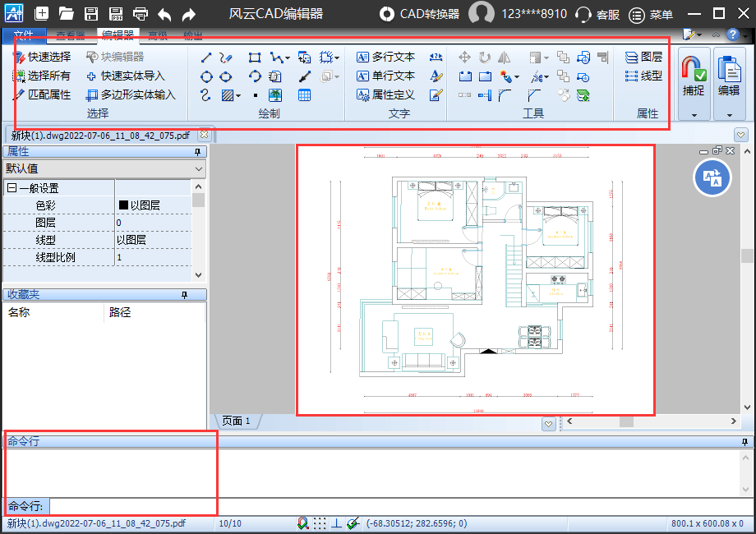Switch to the 高级 ribbon tab
The width and height of the screenshot is (756, 534).
(x=158, y=35)
